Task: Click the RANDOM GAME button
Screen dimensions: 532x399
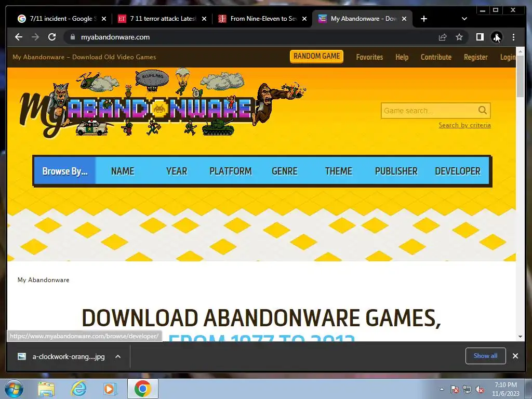Action: [x=316, y=56]
